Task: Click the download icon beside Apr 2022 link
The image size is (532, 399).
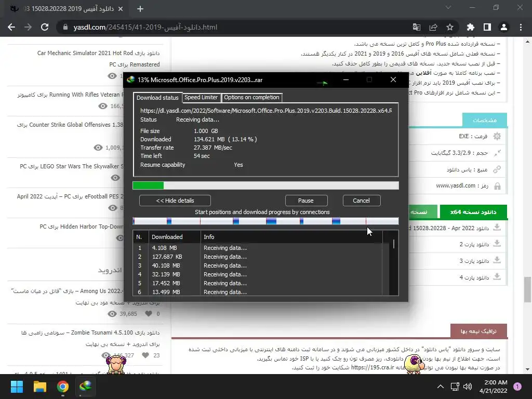Action: tap(497, 228)
